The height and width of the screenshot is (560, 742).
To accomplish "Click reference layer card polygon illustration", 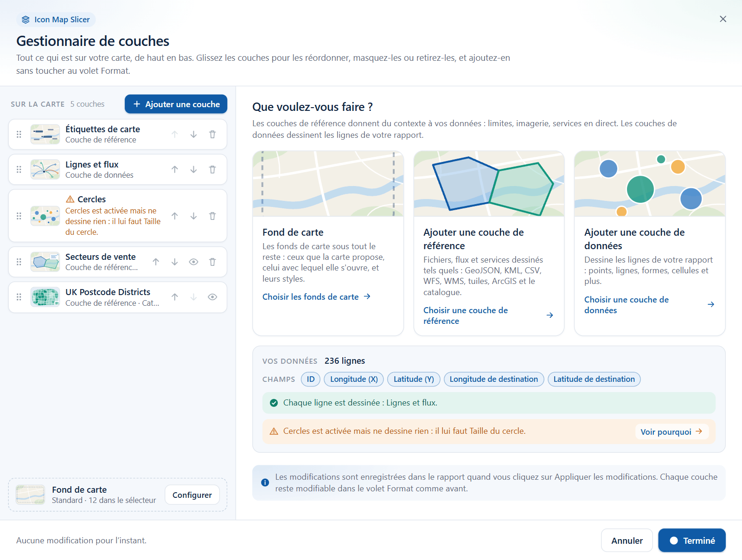I will [x=489, y=184].
